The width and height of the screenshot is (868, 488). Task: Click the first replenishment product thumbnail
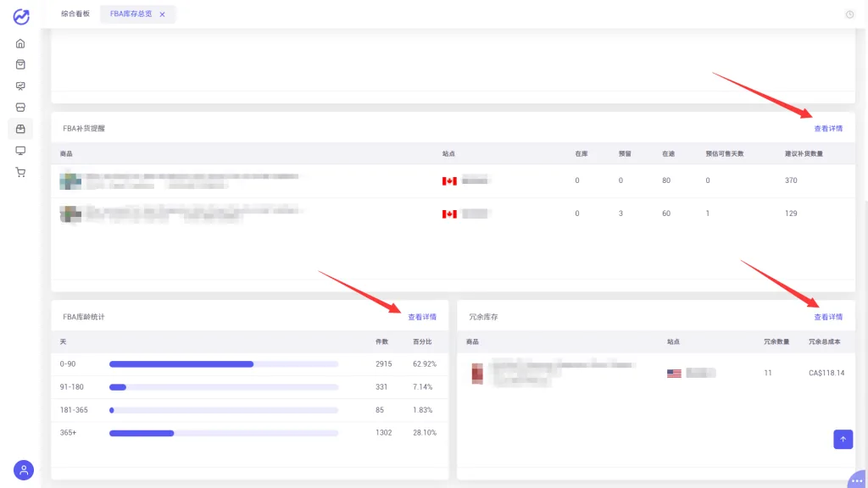coord(70,180)
